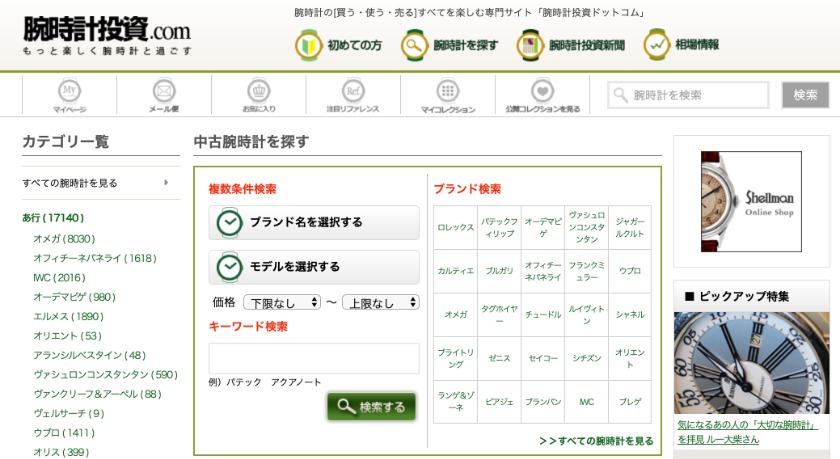Viewport: 840px width, 459px height.
Task: Select ピアジェ in the brand grid
Action: tap(499, 402)
